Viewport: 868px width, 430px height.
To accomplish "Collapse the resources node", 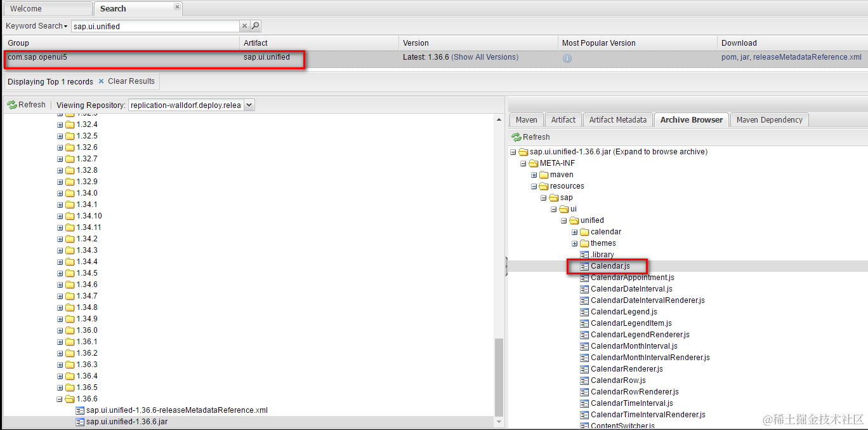I will click(x=534, y=186).
